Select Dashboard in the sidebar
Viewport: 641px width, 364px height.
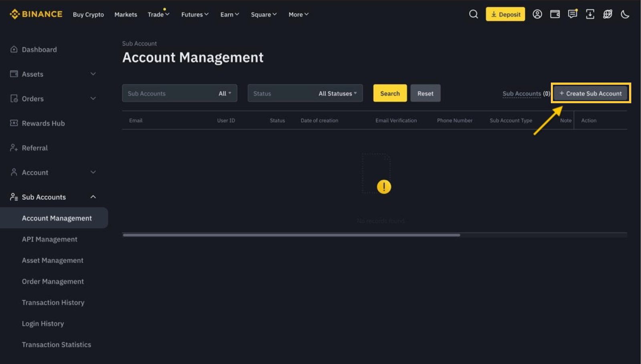point(39,49)
